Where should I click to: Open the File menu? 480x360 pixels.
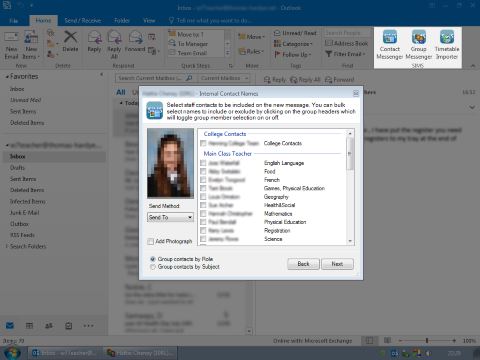13,21
